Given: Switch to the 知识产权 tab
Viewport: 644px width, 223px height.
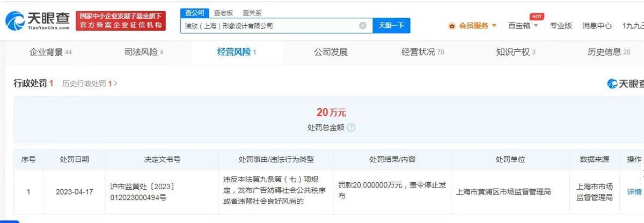Looking at the screenshot, I should coord(516,52).
